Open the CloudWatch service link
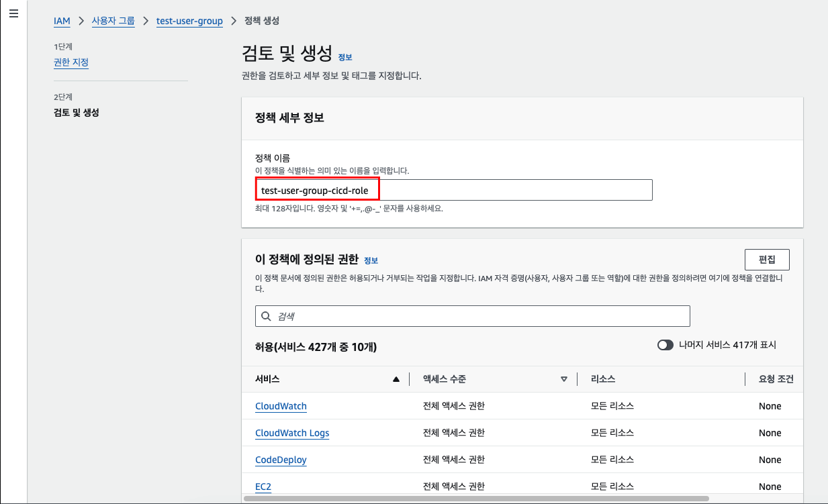The image size is (828, 504). coord(281,406)
